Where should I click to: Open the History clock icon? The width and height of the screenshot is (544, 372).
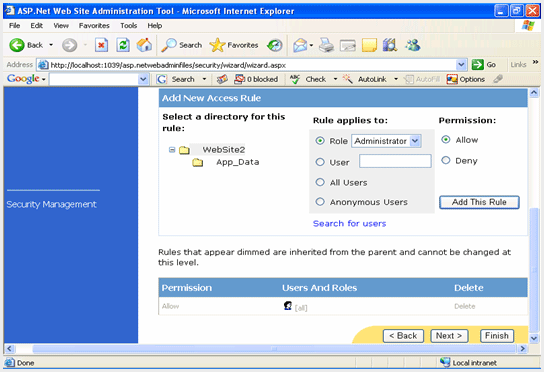pyautogui.click(x=275, y=45)
